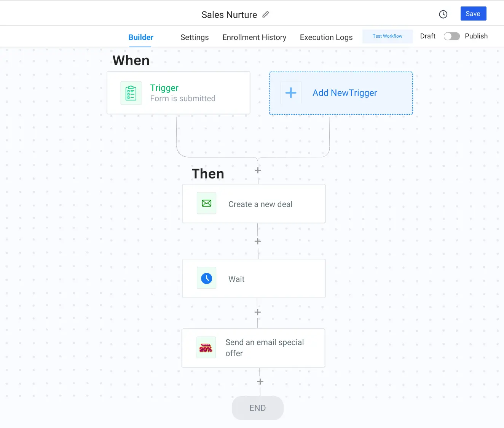Click the 20% discount icon on offer step
Image resolution: width=504 pixels, height=428 pixels.
pos(206,348)
